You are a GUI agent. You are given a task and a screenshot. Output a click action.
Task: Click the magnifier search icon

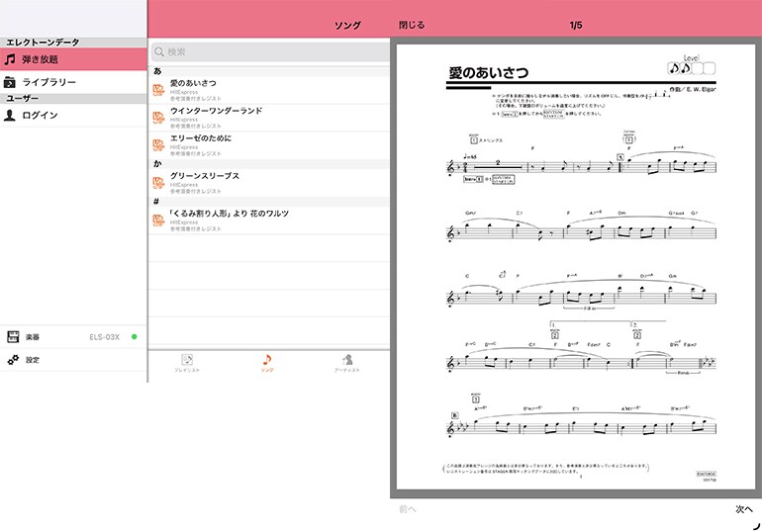(x=159, y=52)
